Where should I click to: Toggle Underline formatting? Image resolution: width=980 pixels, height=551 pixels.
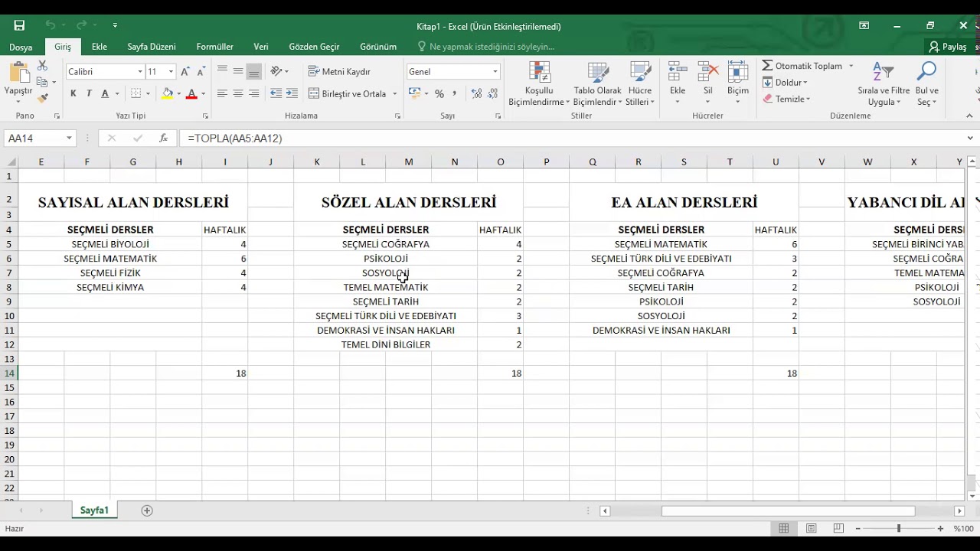[x=105, y=93]
